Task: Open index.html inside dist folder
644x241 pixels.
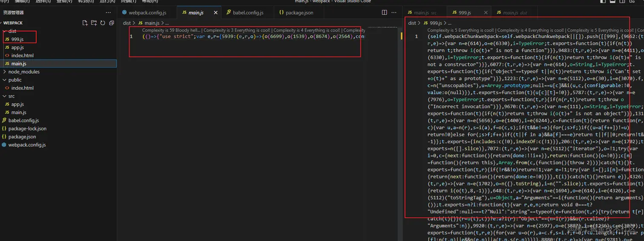Action: click(58, 55)
